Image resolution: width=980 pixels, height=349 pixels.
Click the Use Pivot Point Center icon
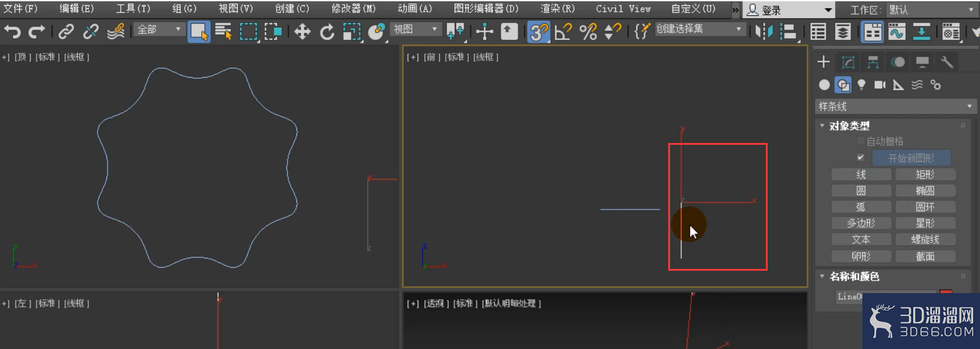455,31
